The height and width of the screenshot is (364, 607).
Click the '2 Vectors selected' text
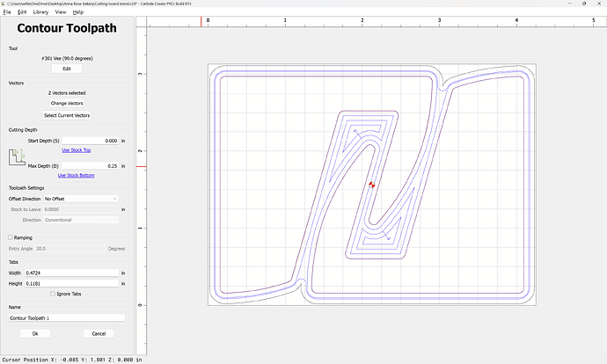point(67,93)
